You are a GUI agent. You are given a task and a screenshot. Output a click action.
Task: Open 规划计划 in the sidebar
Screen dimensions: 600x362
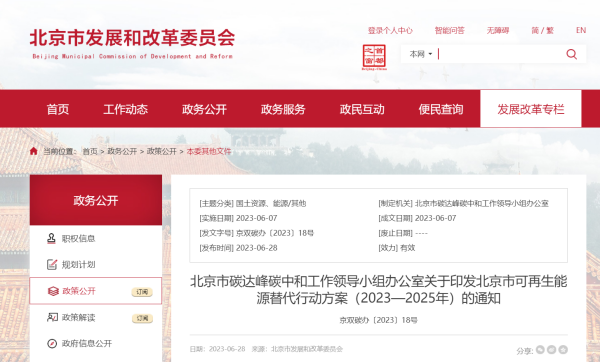78,264
